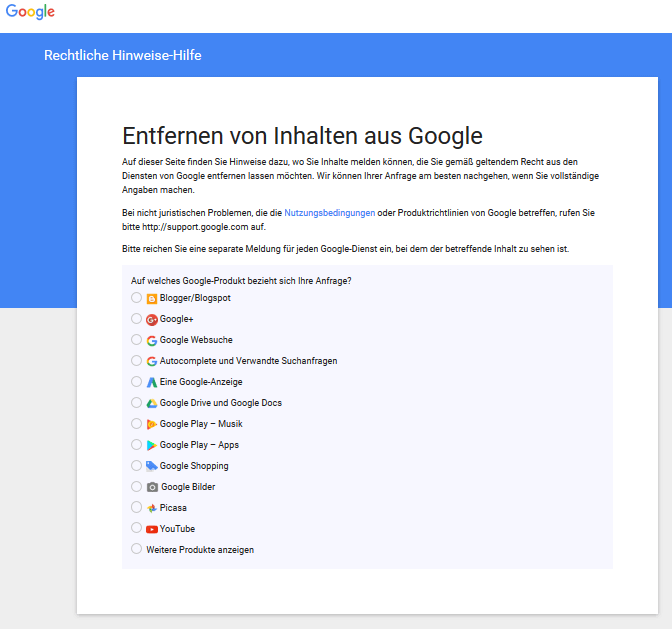Image resolution: width=672 pixels, height=629 pixels.
Task: Choose the Google Shopping radio button
Action: [136, 465]
